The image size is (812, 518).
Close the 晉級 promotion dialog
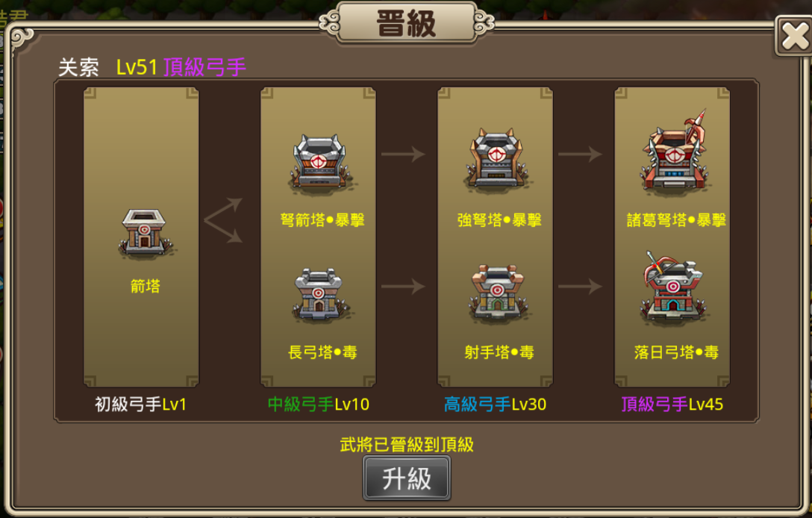pos(794,36)
